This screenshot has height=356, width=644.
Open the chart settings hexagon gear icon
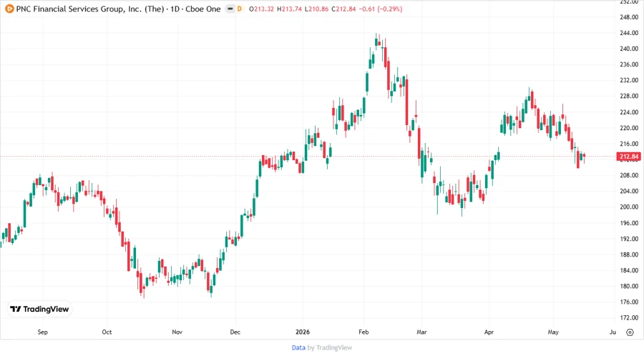[x=630, y=332]
